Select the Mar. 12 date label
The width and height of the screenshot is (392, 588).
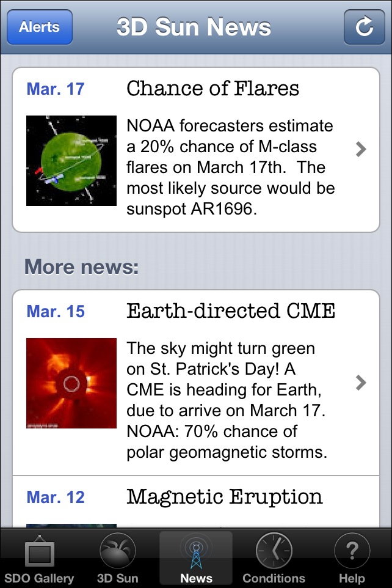[x=56, y=497]
